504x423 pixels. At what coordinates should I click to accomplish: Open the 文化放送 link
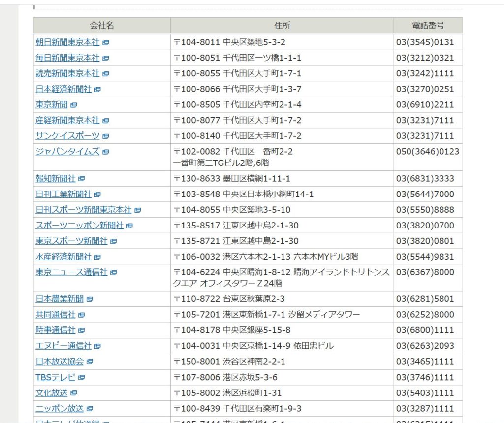click(x=51, y=393)
